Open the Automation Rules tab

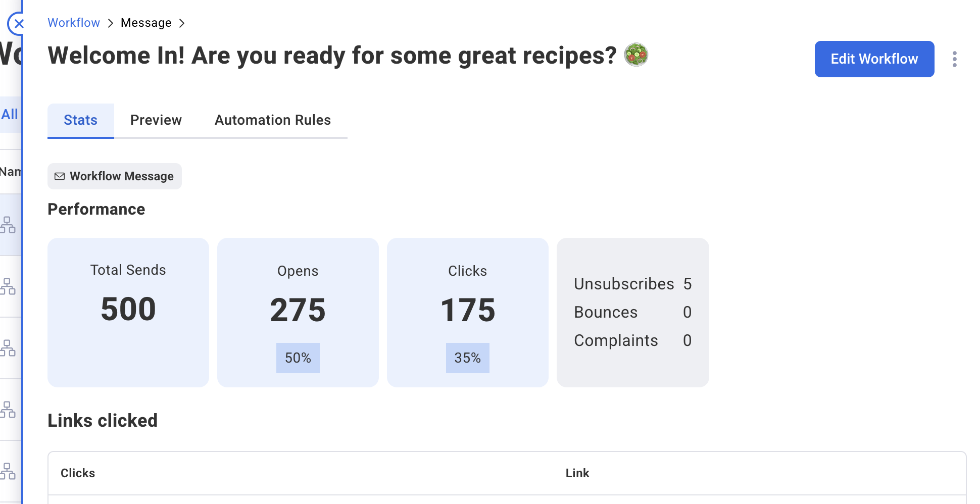272,120
